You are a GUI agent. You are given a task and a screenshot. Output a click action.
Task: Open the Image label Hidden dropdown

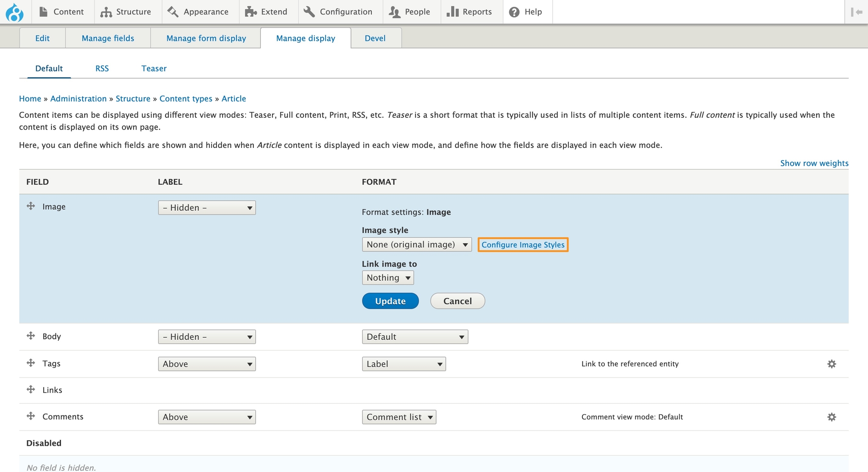(x=207, y=208)
